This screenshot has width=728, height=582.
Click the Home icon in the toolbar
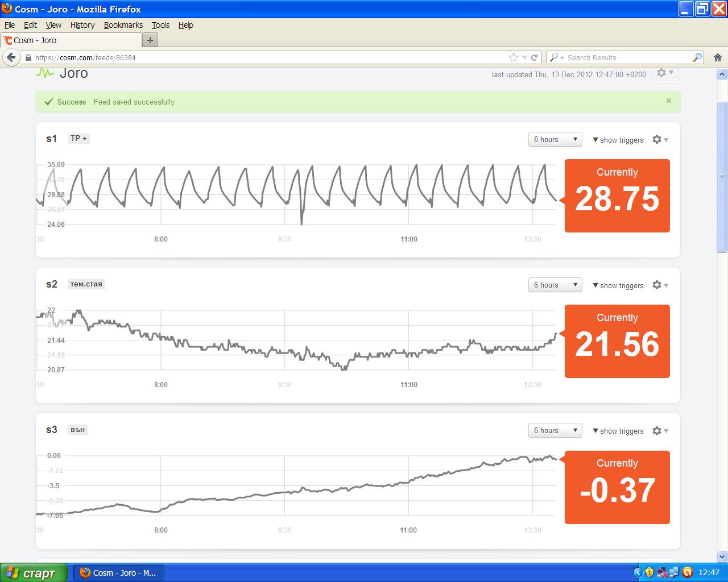pos(718,57)
